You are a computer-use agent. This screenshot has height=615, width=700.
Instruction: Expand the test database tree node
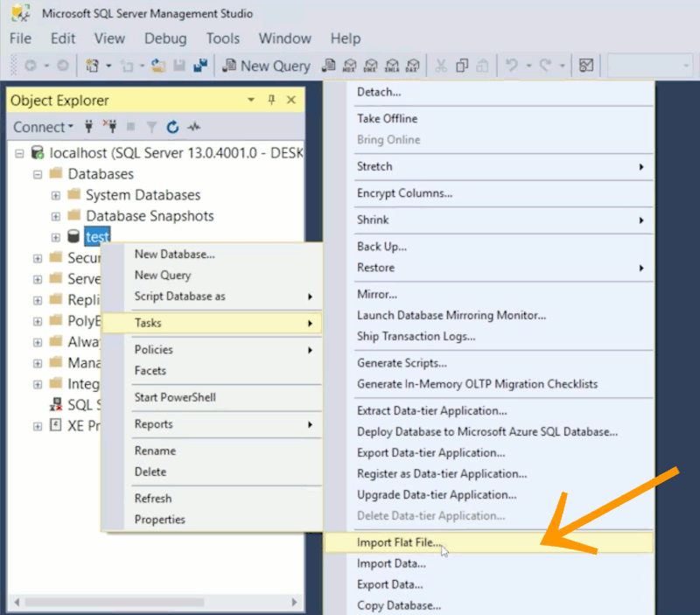tap(55, 236)
